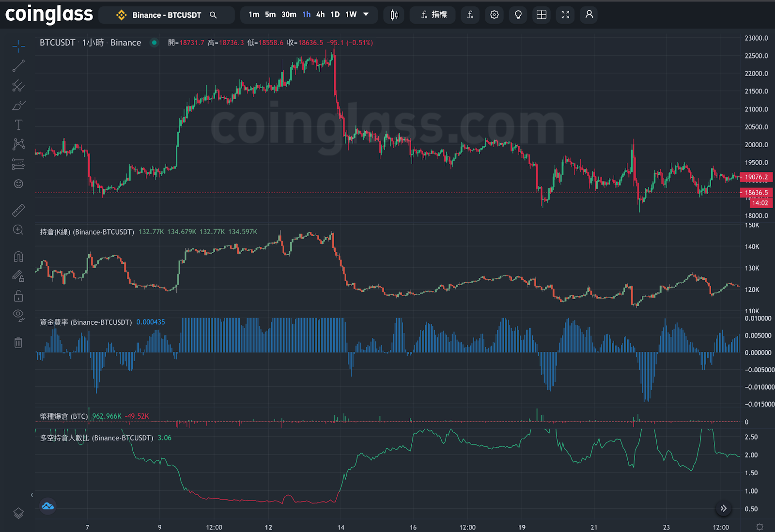Open the candlestick chart type selector
Viewport: 775px width, 532px height.
click(x=394, y=15)
